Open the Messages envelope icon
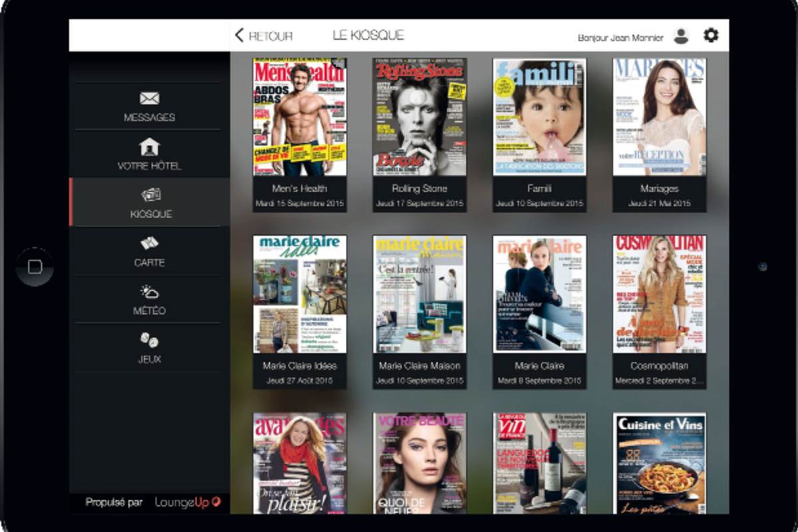Image resolution: width=798 pixels, height=532 pixels. click(x=149, y=98)
